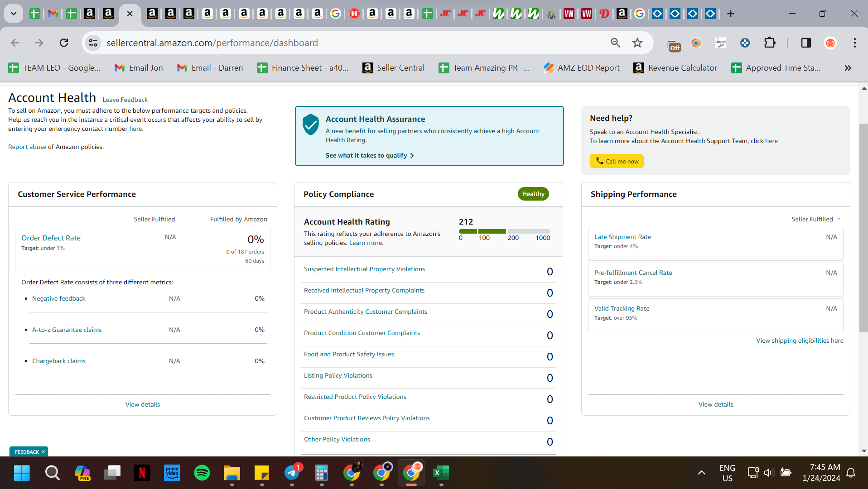Open Excel from taskbar

441,473
